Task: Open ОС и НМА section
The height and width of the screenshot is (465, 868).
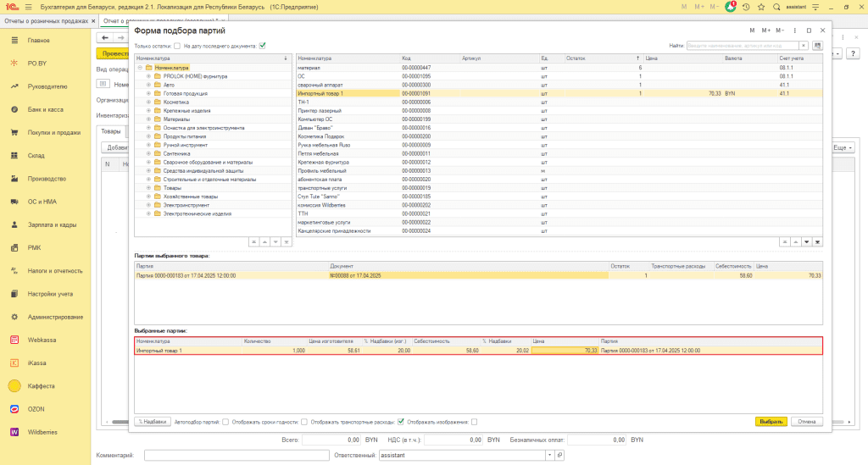Action: 42,202
